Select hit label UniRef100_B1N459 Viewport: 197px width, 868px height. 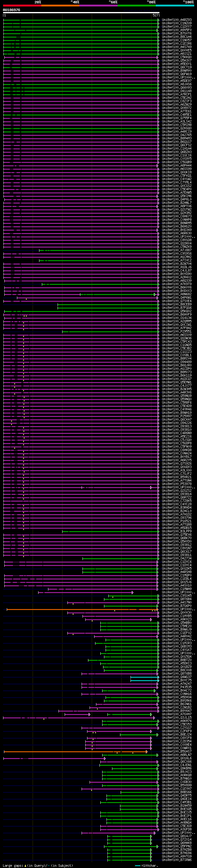[176, 806]
